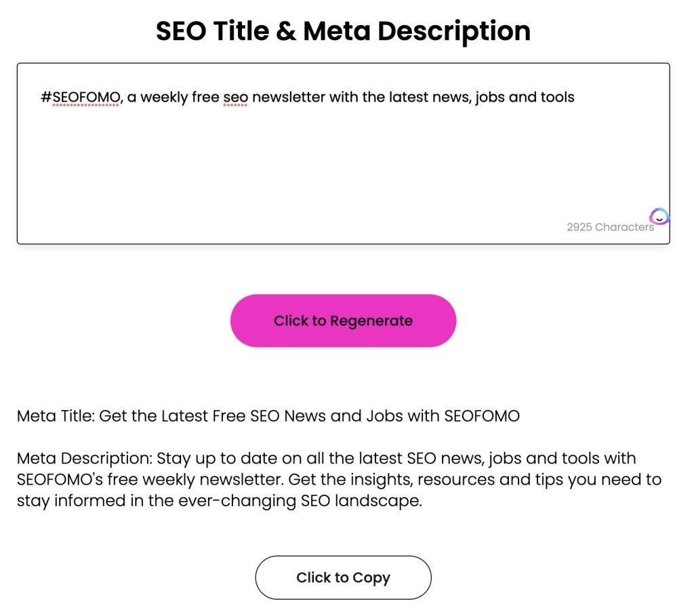Click the generated Meta Description paragraph
Screen dimensions: 694x616
click(339, 480)
